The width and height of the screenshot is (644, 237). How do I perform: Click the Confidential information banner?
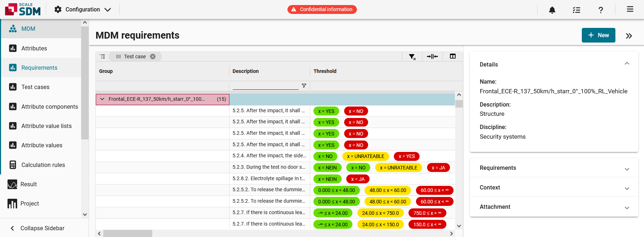tap(322, 9)
